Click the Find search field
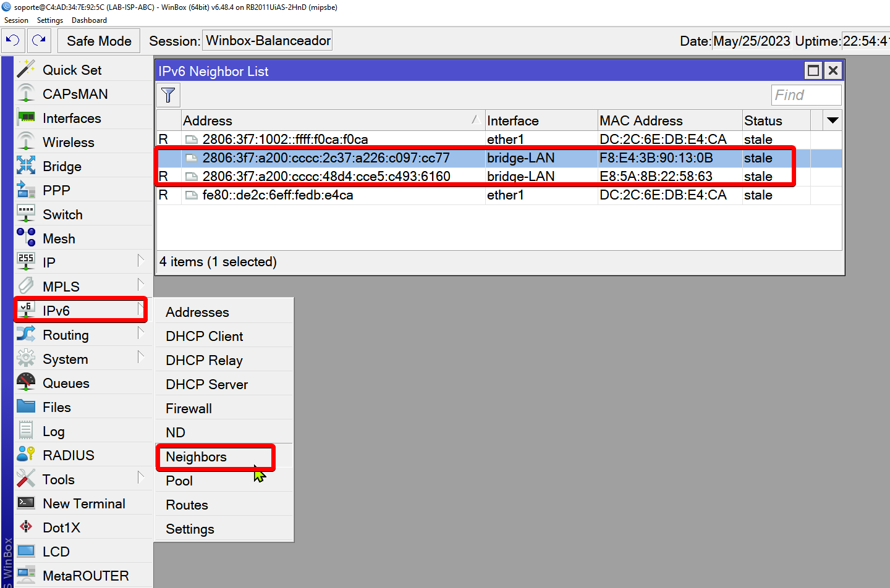This screenshot has width=890, height=588. pos(805,95)
